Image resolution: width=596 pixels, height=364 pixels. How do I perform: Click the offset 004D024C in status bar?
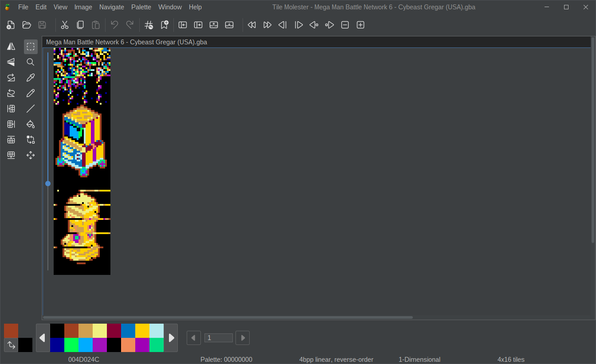(84, 360)
